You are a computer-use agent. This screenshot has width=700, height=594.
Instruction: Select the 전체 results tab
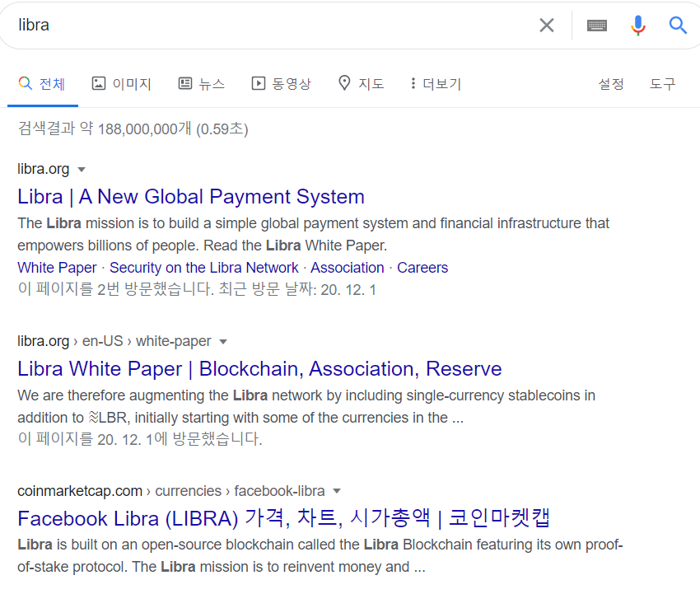42,83
